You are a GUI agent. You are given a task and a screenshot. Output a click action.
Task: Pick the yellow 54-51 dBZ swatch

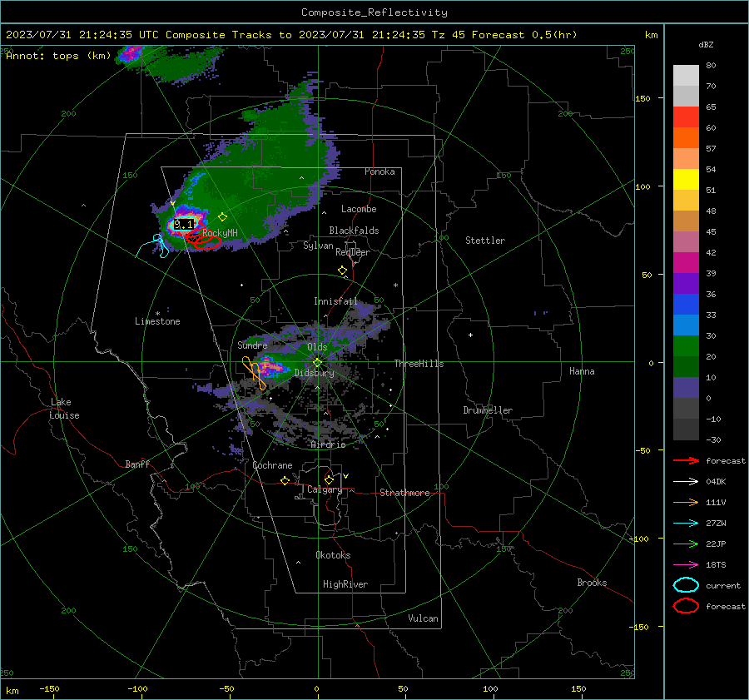tap(686, 180)
